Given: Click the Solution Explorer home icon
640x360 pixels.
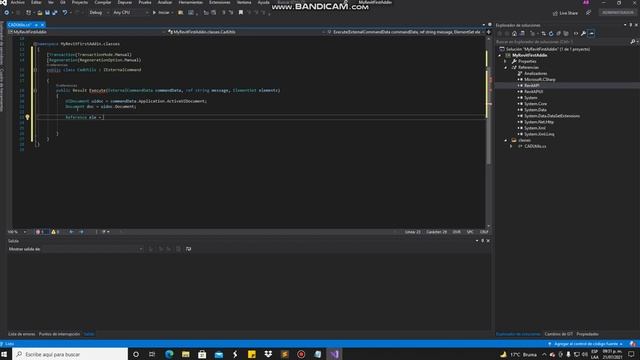Looking at the screenshot, I should tap(514, 33).
